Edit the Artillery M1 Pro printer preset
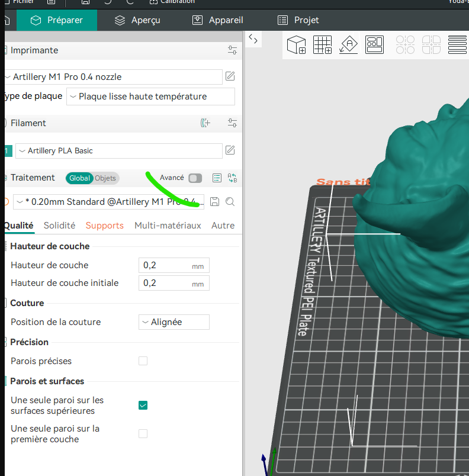This screenshot has height=476, width=469. tap(230, 76)
